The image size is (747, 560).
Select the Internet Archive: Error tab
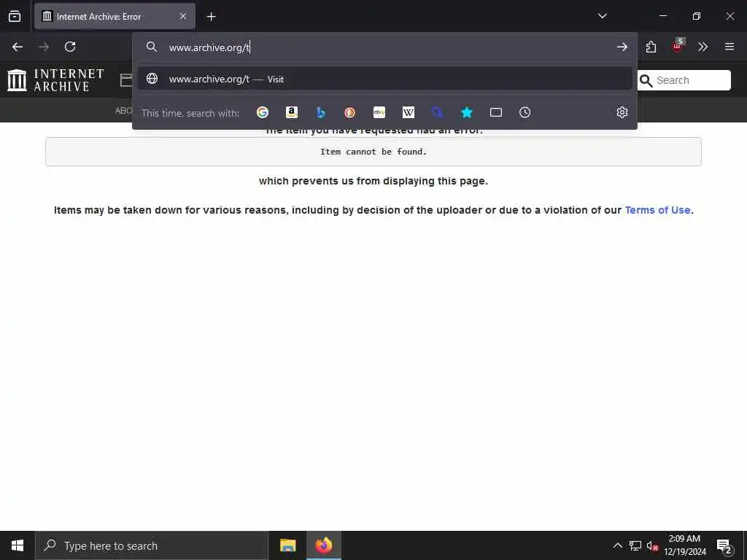(x=115, y=16)
